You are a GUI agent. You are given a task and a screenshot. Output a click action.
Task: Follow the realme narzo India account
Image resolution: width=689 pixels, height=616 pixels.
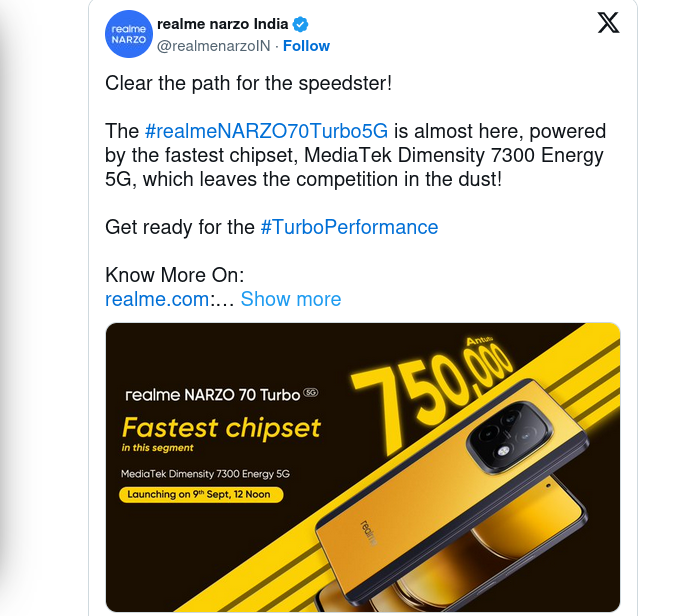306,46
